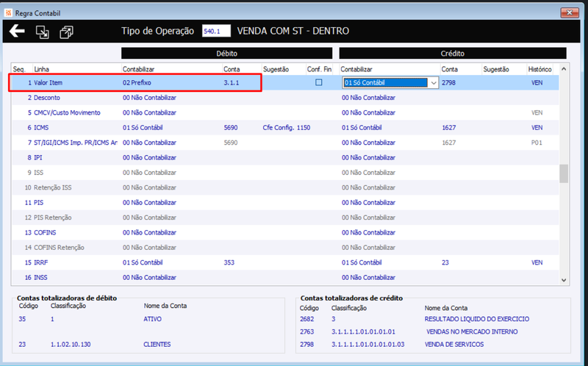Click VENDAS NO MERCADO INTERNO account
588x366 pixels.
point(472,332)
